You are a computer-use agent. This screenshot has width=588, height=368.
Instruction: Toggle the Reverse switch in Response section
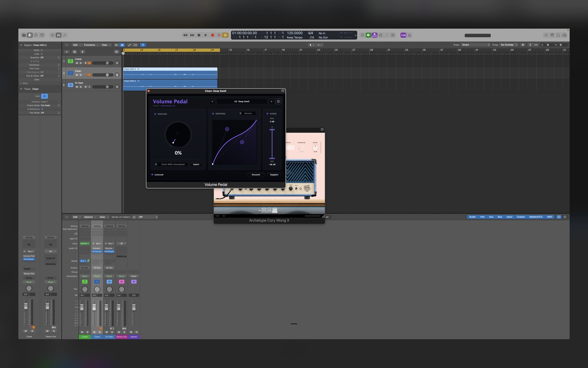tap(247, 113)
